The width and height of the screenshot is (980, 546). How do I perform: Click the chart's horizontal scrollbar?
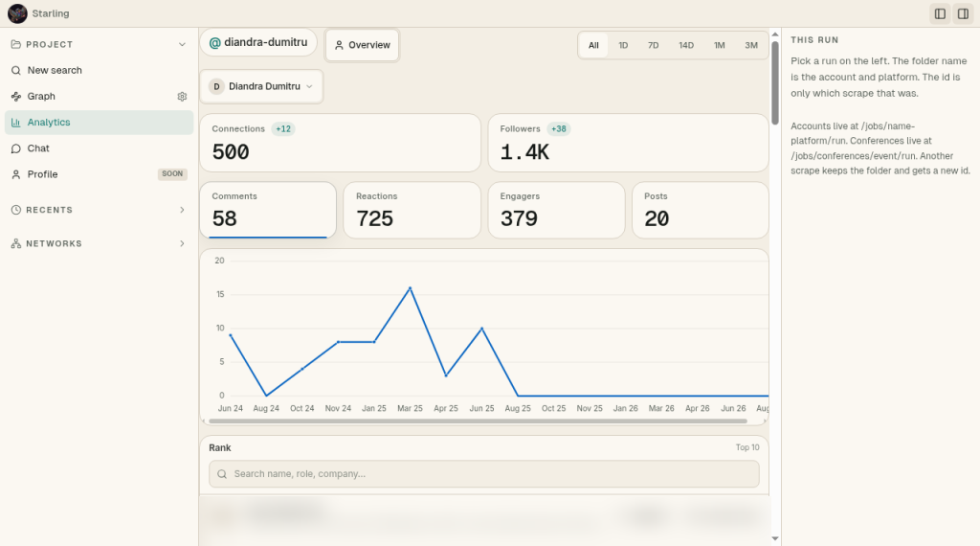479,421
